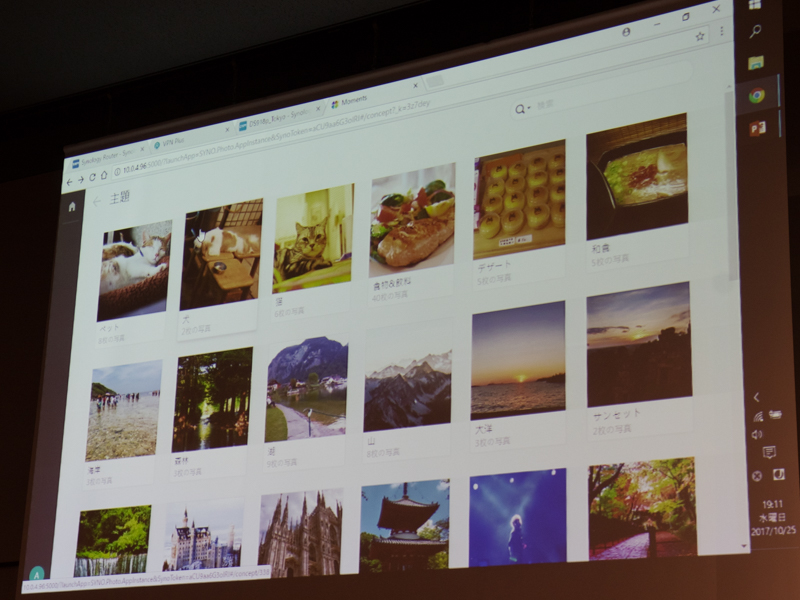Open the user avatar A at bottom left
Image resolution: width=800 pixels, height=600 pixels.
[x=37, y=574]
